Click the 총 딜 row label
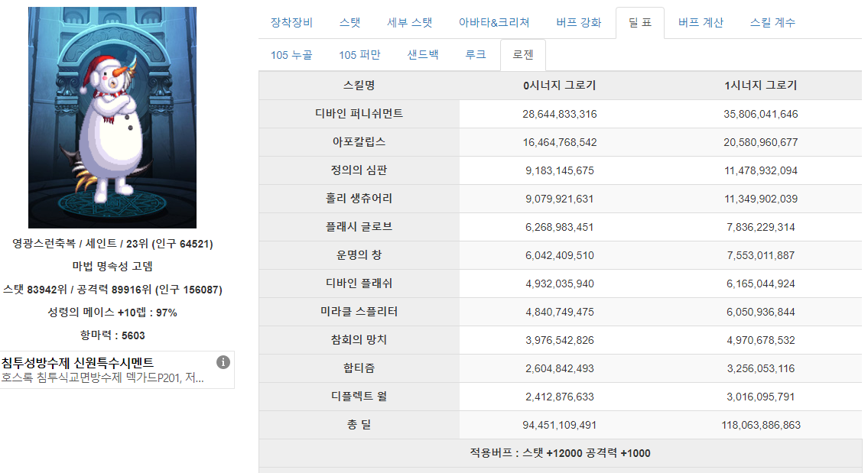This screenshot has height=473, width=868. click(x=359, y=425)
